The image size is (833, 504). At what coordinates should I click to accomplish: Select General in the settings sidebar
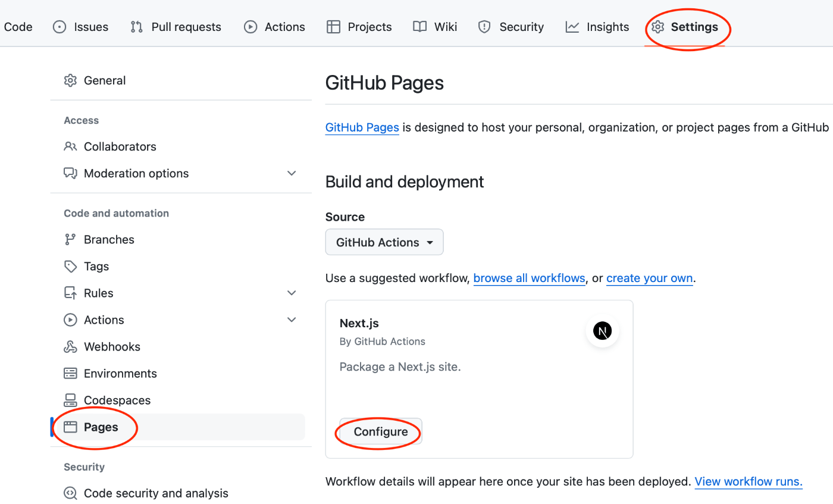(105, 80)
